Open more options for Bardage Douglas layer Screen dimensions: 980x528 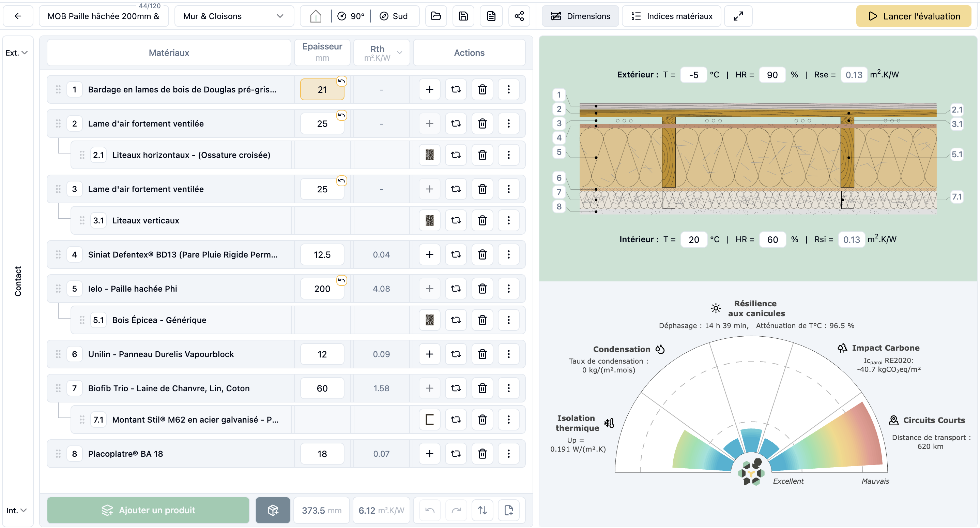[x=508, y=89]
